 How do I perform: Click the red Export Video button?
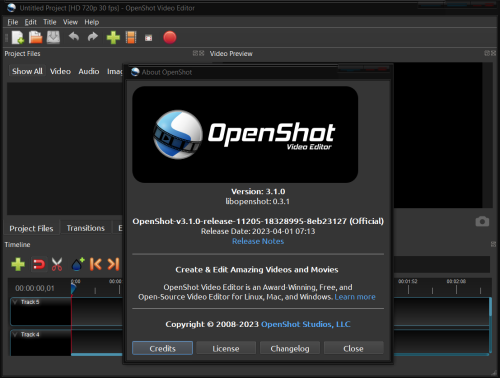tap(170, 37)
